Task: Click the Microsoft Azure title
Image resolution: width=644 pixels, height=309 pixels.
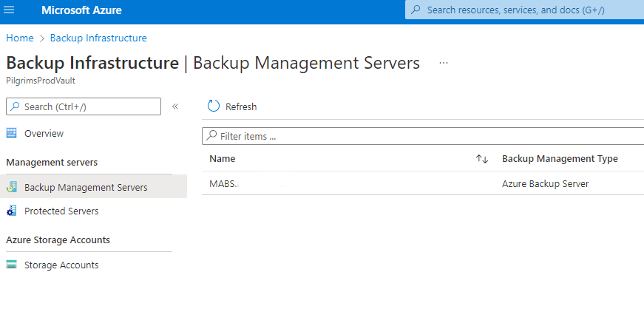Action: (x=81, y=10)
